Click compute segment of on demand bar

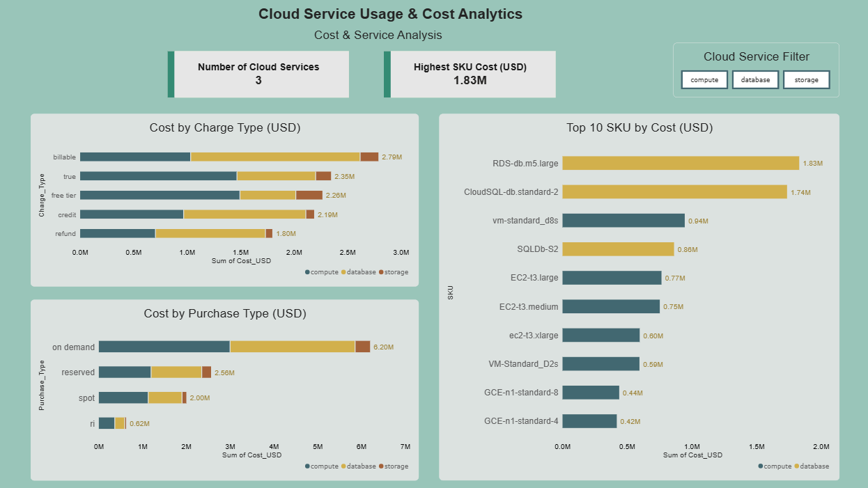pyautogui.click(x=164, y=347)
